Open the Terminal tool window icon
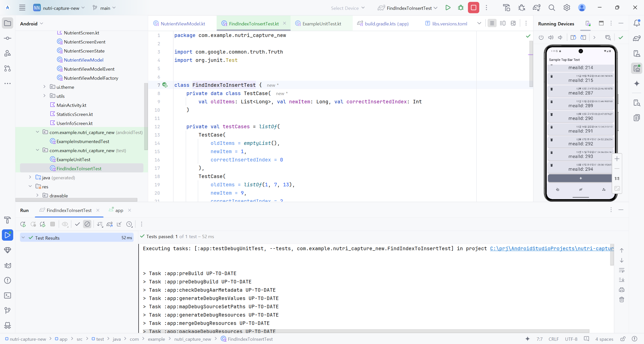Screen dimensions: 644x344 [8, 295]
